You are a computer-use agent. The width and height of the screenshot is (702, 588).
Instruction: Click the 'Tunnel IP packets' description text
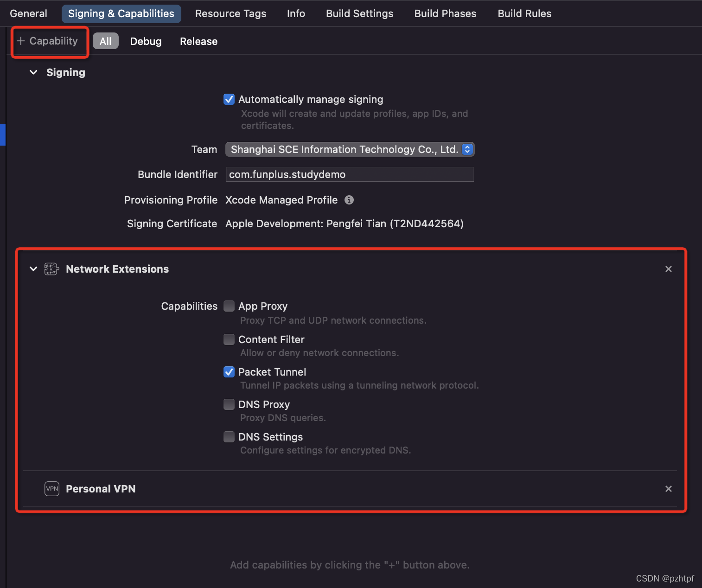359,385
